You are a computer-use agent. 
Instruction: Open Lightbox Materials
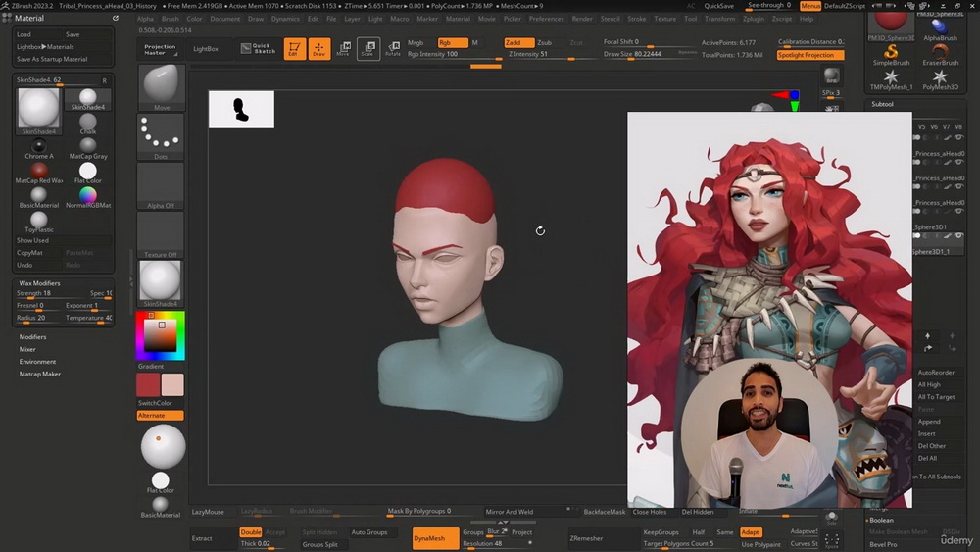(x=45, y=47)
